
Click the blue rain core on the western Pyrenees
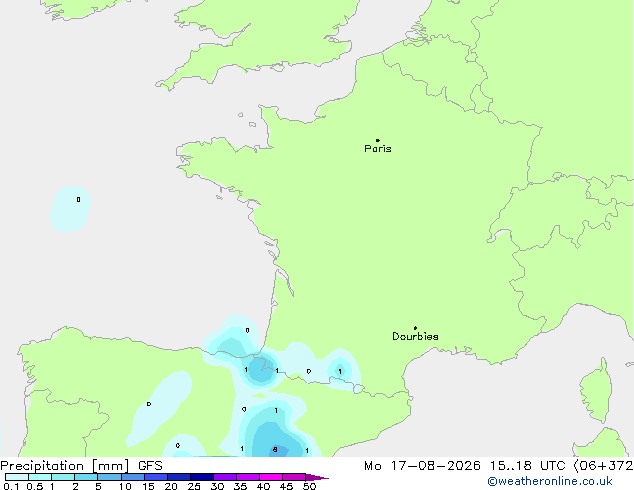260,371
